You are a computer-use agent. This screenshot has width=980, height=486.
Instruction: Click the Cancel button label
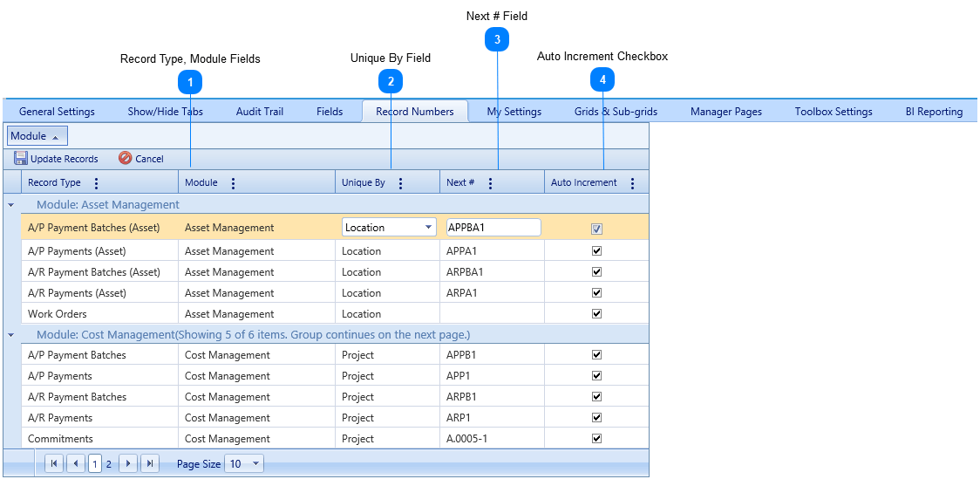(149, 159)
